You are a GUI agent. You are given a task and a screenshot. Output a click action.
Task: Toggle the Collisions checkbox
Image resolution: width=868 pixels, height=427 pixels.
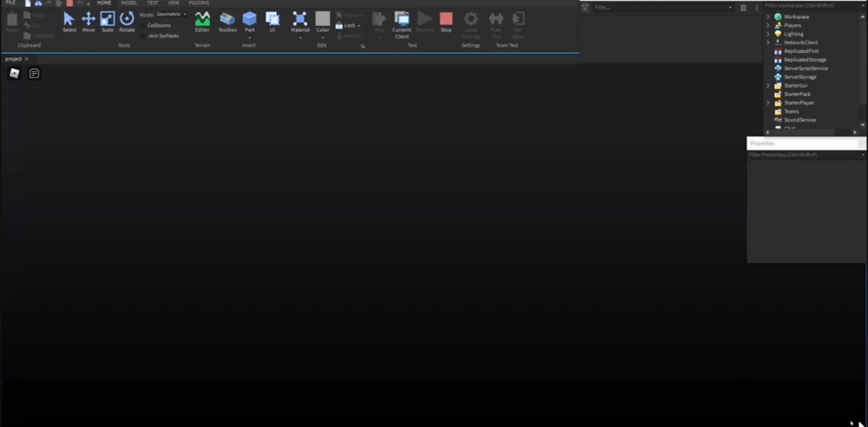(x=143, y=25)
